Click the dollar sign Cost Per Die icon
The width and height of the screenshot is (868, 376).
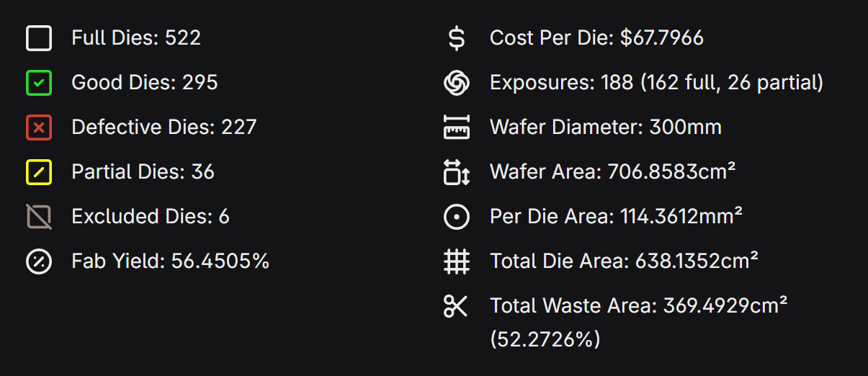pyautogui.click(x=457, y=38)
